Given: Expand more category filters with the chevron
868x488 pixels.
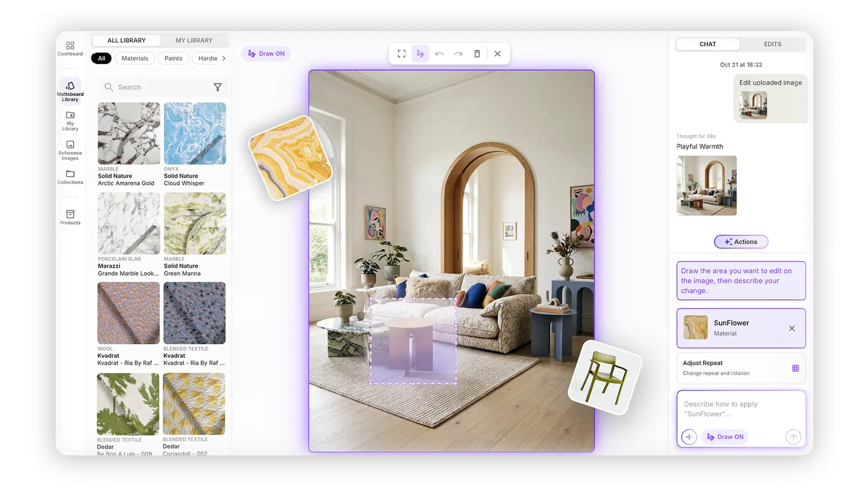Looking at the screenshot, I should click(x=224, y=59).
